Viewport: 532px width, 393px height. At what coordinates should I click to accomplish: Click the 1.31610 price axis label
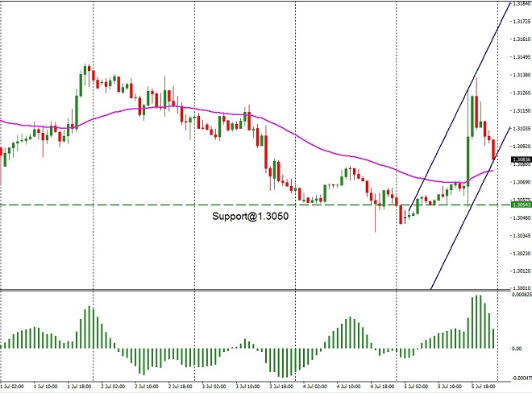(522, 39)
